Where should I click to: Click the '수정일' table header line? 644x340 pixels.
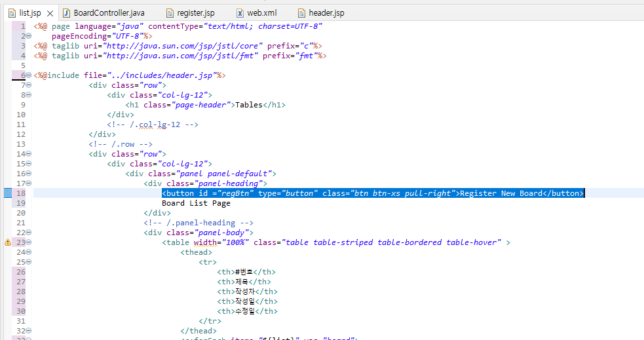(247, 311)
